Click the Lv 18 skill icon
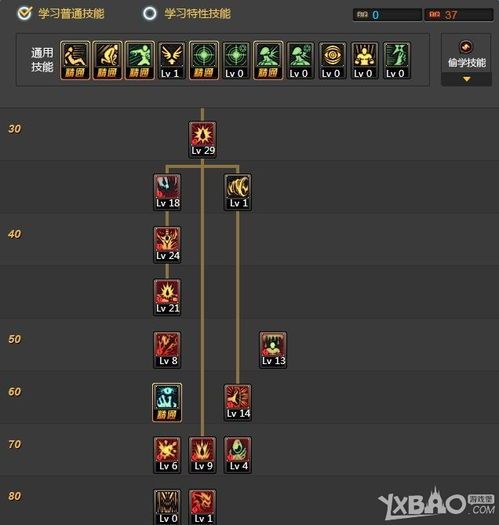 click(167, 192)
